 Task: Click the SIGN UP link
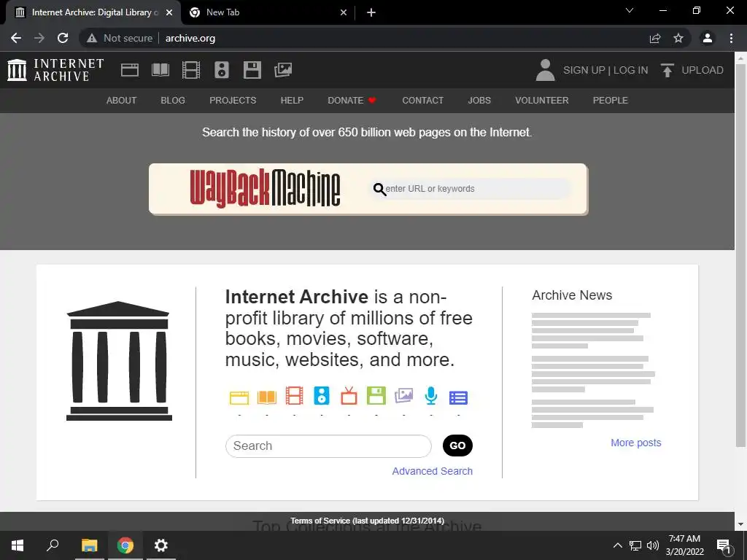pyautogui.click(x=584, y=70)
